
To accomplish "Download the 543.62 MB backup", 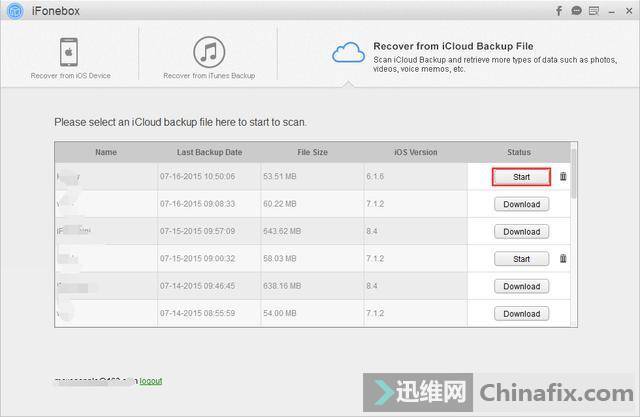I will [521, 232].
